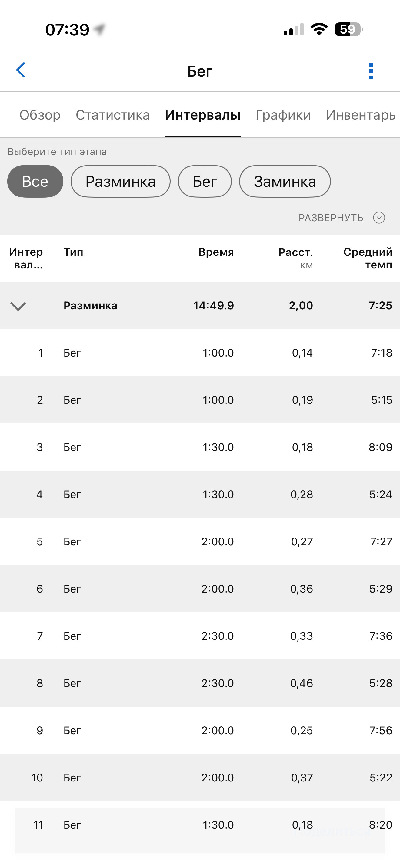Tap the Wi-Fi status icon

coord(319,29)
